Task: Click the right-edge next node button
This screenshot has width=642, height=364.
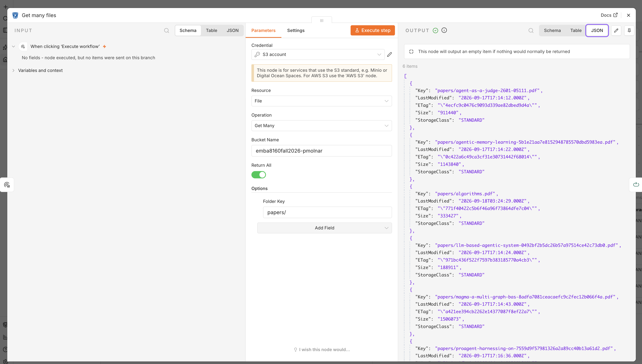Action: pos(636,185)
